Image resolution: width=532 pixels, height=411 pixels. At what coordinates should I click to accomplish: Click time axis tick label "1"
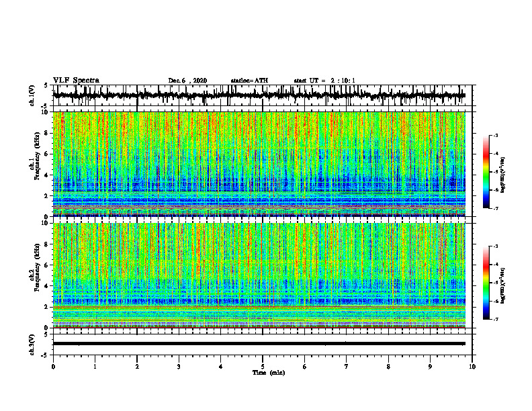(x=95, y=367)
